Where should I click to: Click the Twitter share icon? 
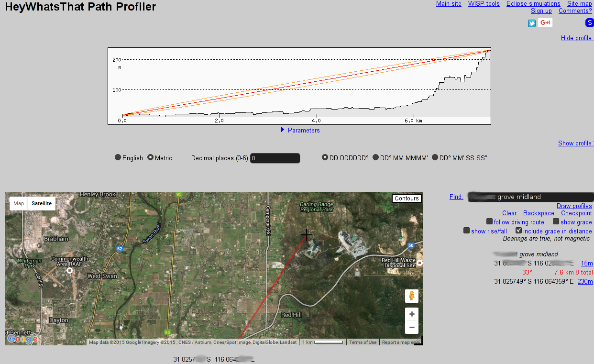(x=531, y=23)
